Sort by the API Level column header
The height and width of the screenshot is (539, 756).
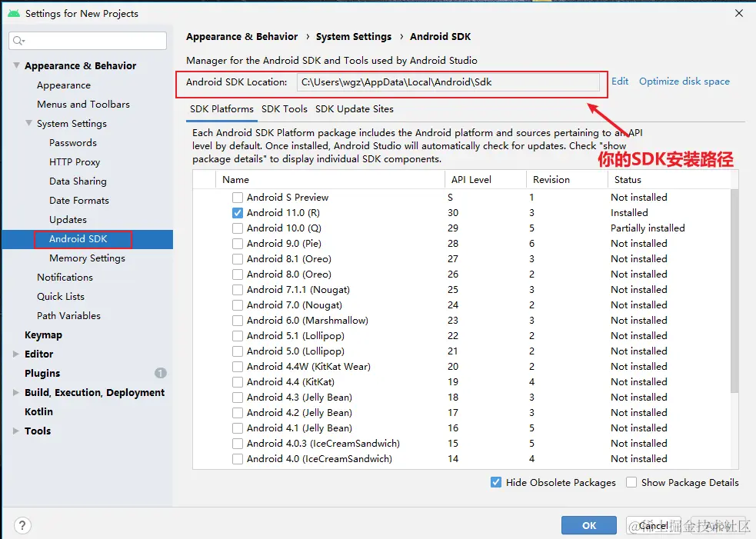click(485, 180)
